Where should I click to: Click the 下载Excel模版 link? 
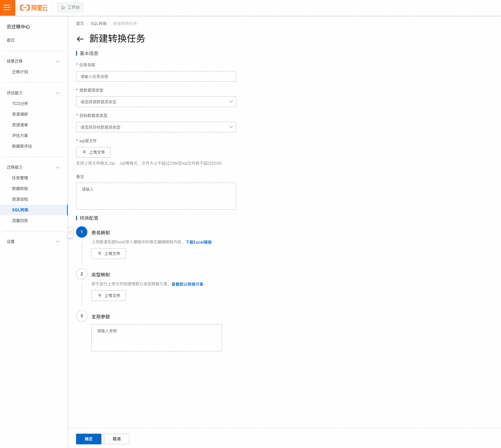[198, 242]
